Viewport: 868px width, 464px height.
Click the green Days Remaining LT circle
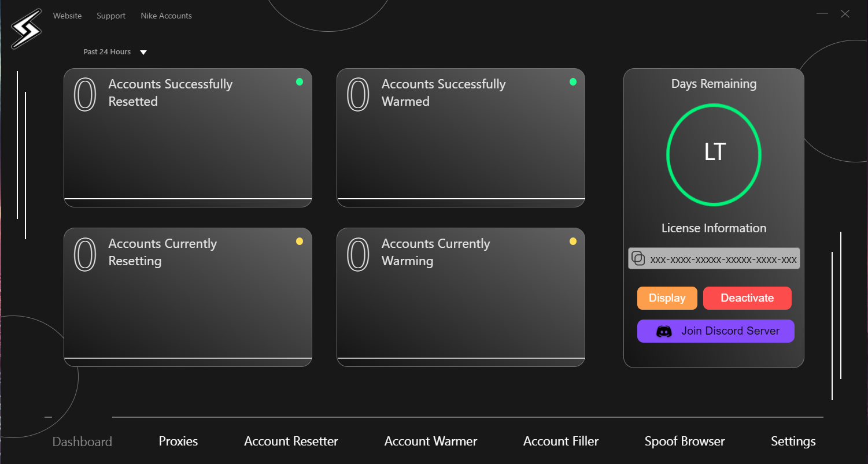pyautogui.click(x=714, y=154)
